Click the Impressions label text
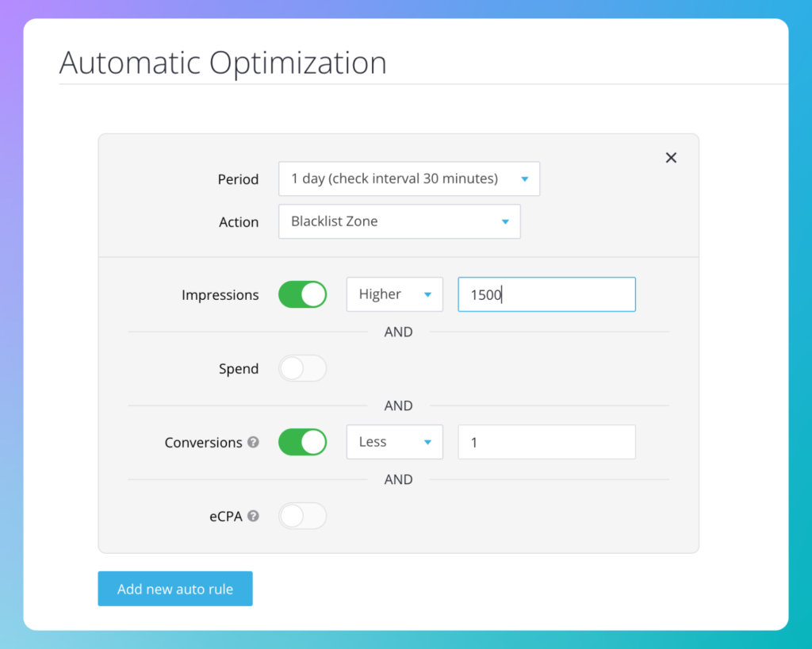812x649 pixels. point(220,295)
